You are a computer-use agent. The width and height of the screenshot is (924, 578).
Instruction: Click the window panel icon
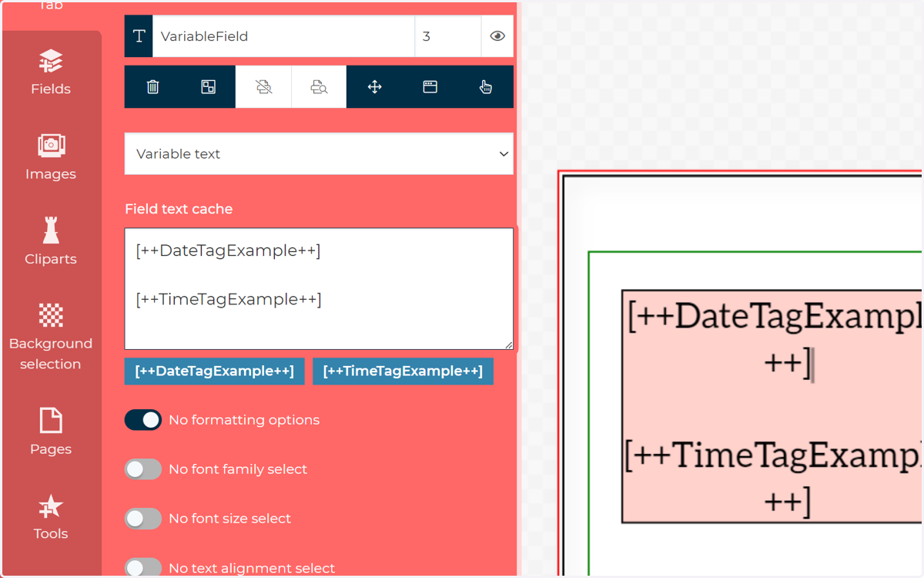pyautogui.click(x=430, y=87)
